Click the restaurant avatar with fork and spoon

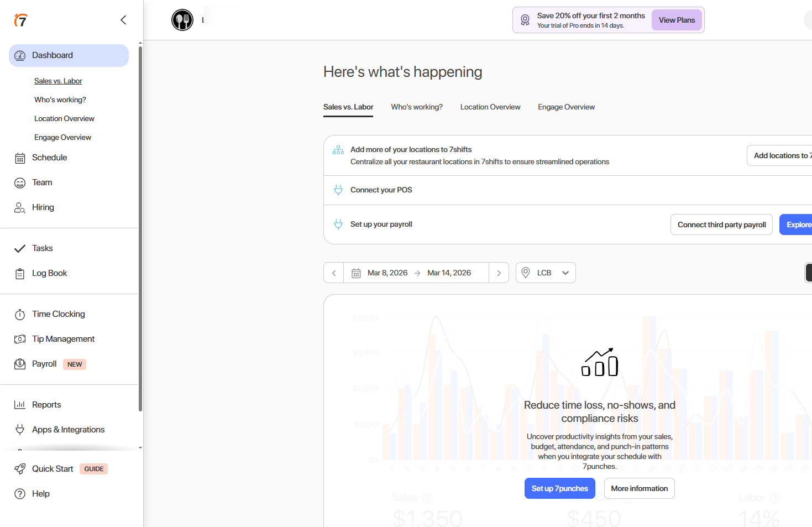click(x=182, y=20)
